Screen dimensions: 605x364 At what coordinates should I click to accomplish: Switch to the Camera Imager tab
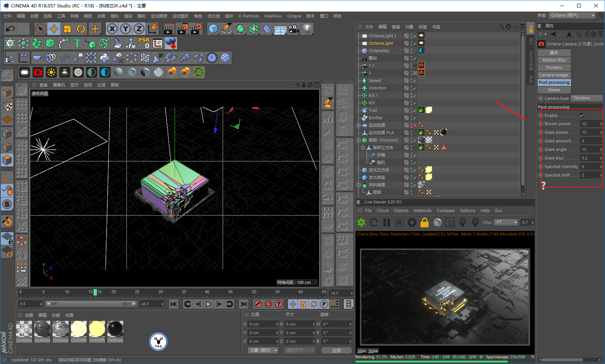(x=554, y=75)
